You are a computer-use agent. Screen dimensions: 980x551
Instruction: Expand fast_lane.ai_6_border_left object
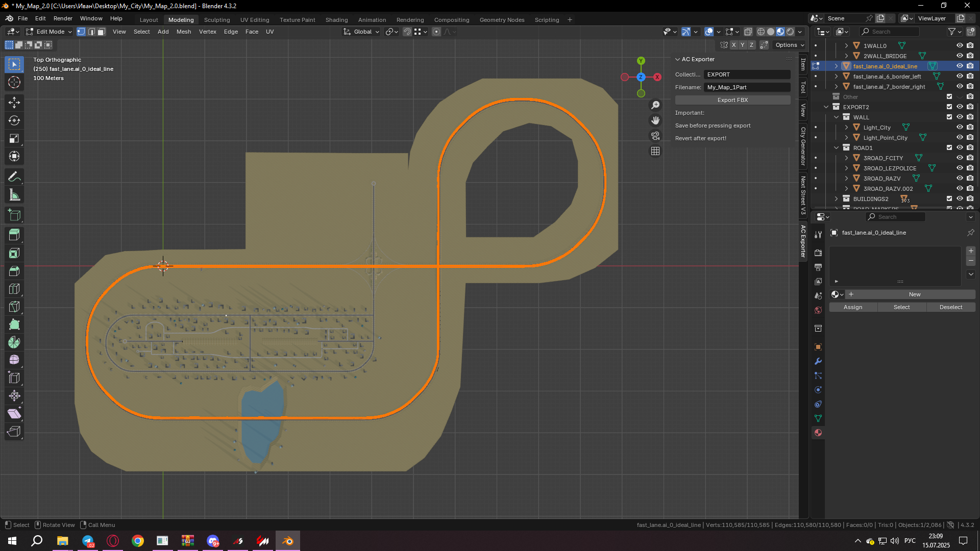pos(837,76)
